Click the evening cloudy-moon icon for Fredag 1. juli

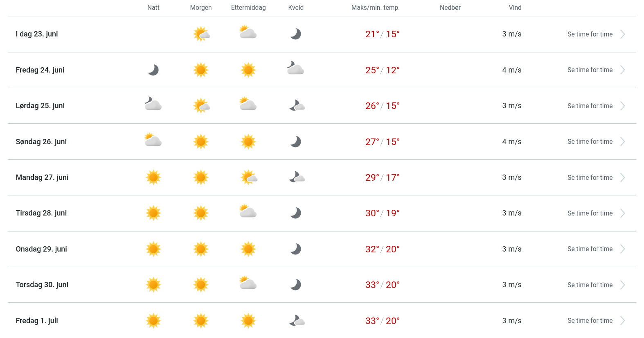click(297, 320)
